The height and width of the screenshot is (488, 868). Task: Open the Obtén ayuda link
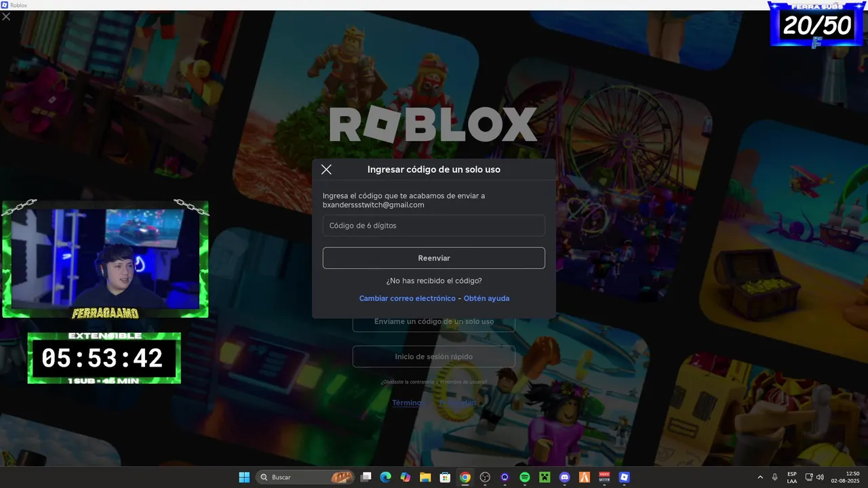(x=486, y=298)
